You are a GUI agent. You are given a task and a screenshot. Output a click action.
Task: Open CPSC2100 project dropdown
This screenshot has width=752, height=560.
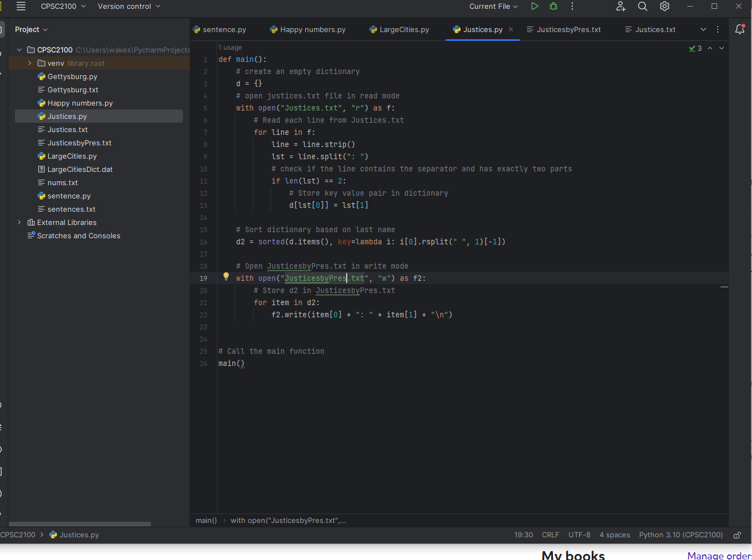[x=63, y=6]
